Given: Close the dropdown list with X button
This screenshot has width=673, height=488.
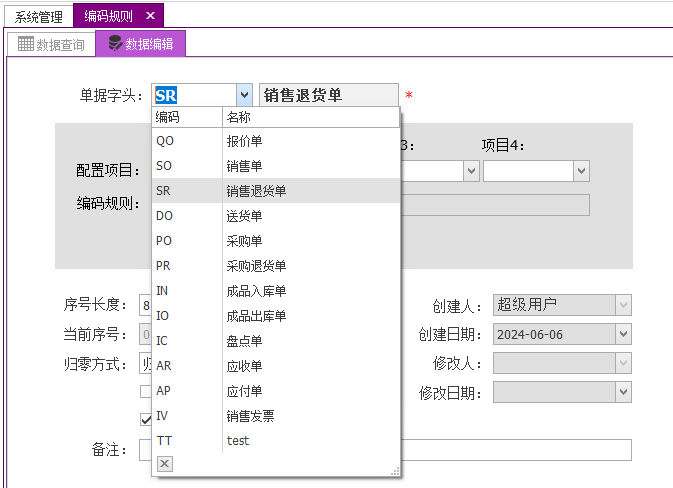Looking at the screenshot, I should 165,464.
